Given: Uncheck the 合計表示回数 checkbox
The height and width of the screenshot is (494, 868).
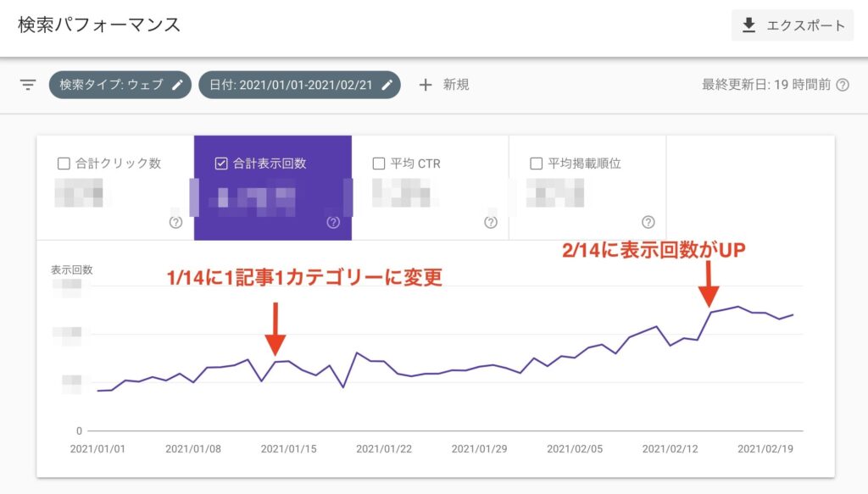Looking at the screenshot, I should (x=221, y=164).
